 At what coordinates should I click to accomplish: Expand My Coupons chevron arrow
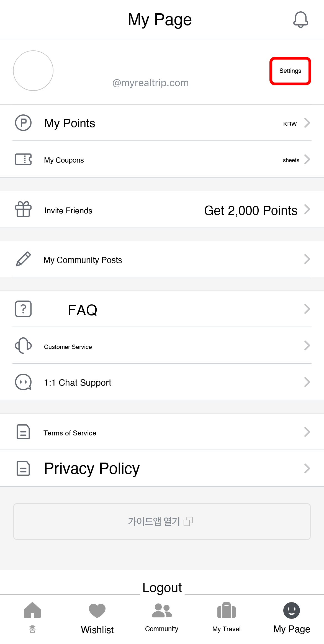pyautogui.click(x=307, y=160)
